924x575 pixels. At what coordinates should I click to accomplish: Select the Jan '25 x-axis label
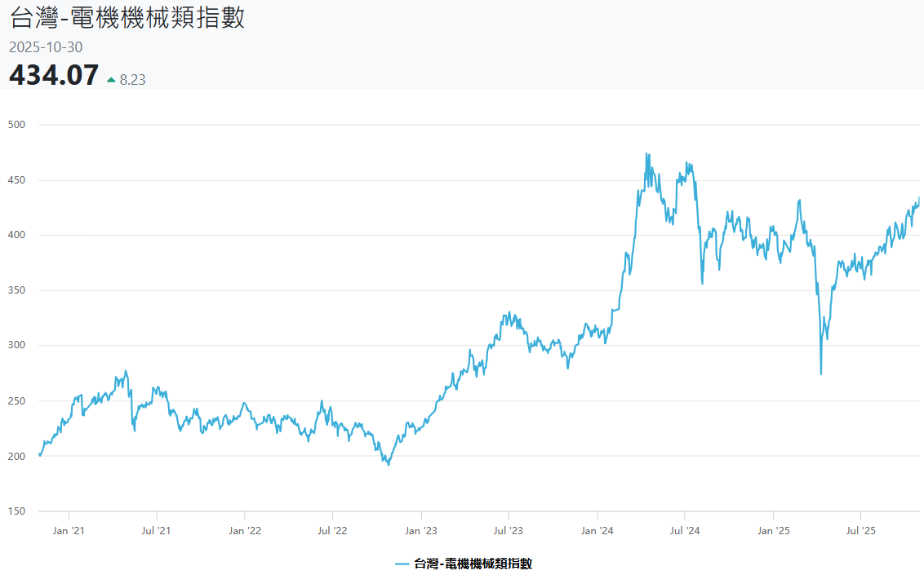coord(773,531)
